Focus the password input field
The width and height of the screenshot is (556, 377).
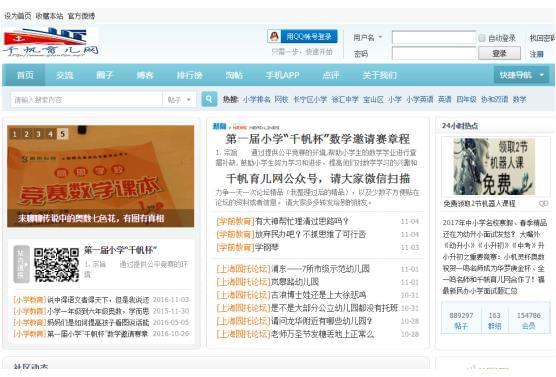pyautogui.click(x=434, y=54)
